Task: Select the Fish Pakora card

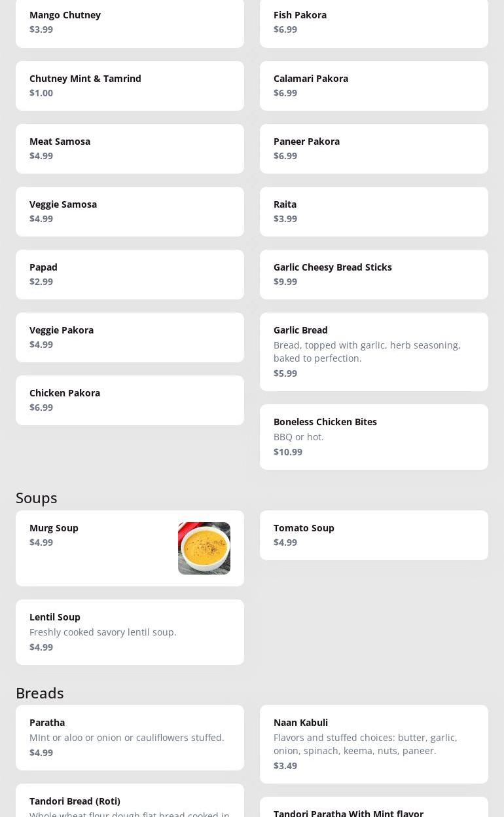Action: point(374,22)
